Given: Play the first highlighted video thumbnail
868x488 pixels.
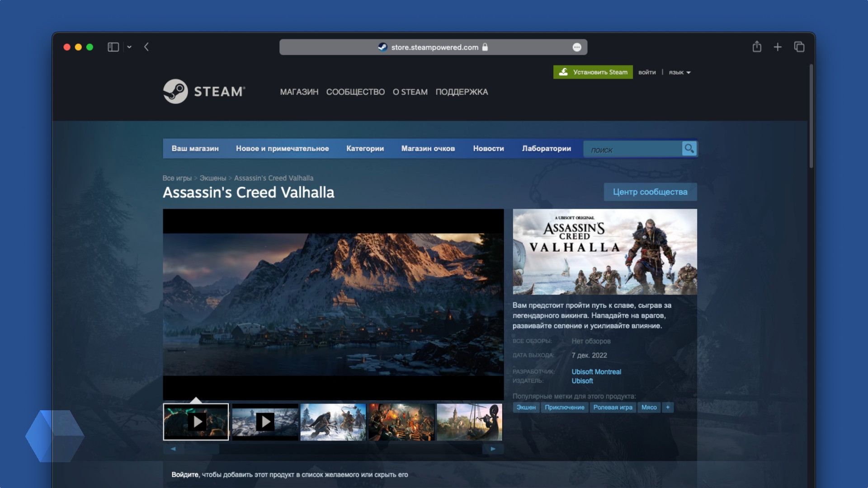Looking at the screenshot, I should [196, 422].
